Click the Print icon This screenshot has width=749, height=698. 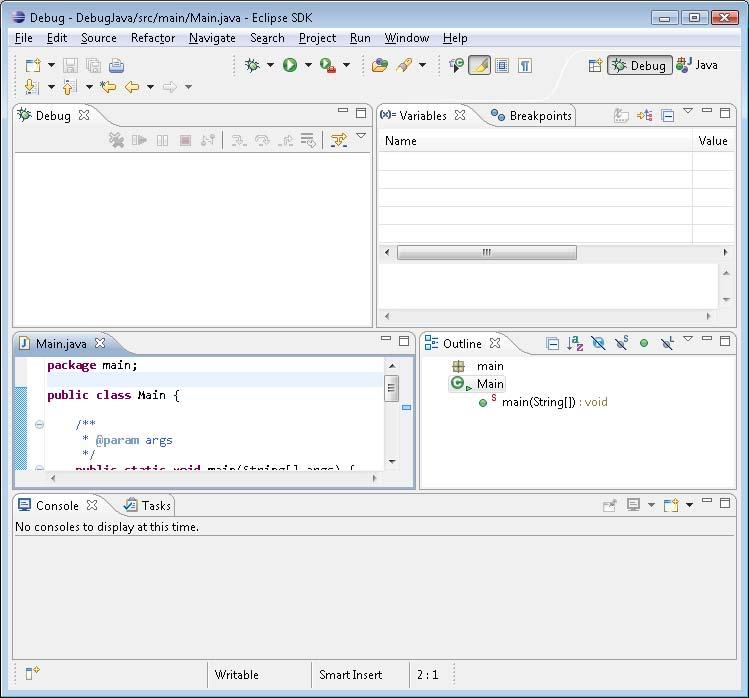click(x=116, y=65)
